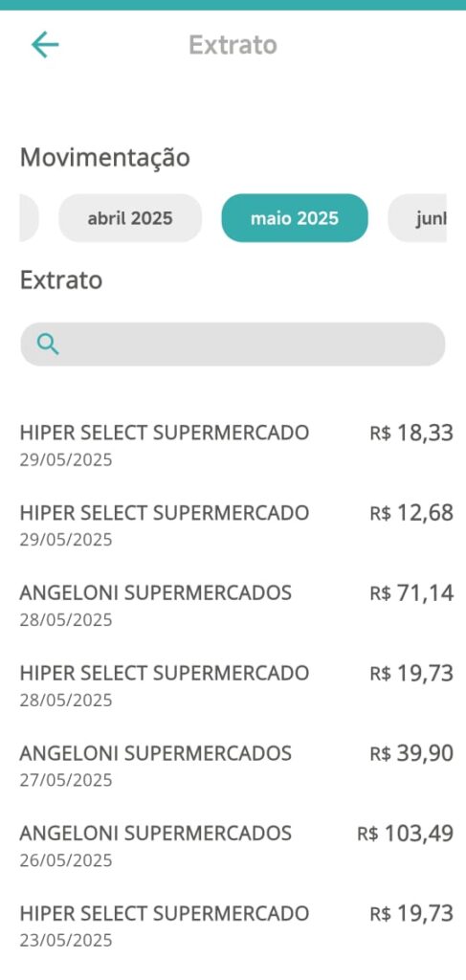Open the 28/05/2025 Hiper Select R$ 19,73 entry

(236, 685)
